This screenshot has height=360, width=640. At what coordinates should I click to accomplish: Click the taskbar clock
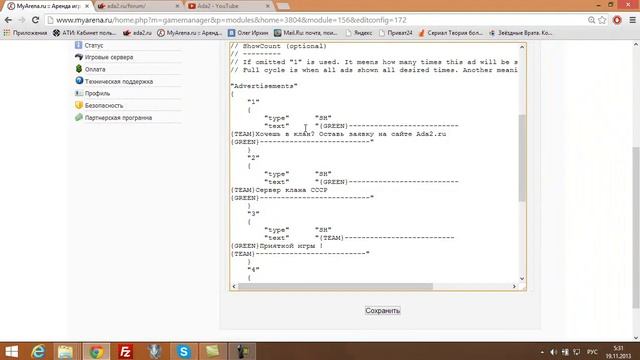click(619, 352)
